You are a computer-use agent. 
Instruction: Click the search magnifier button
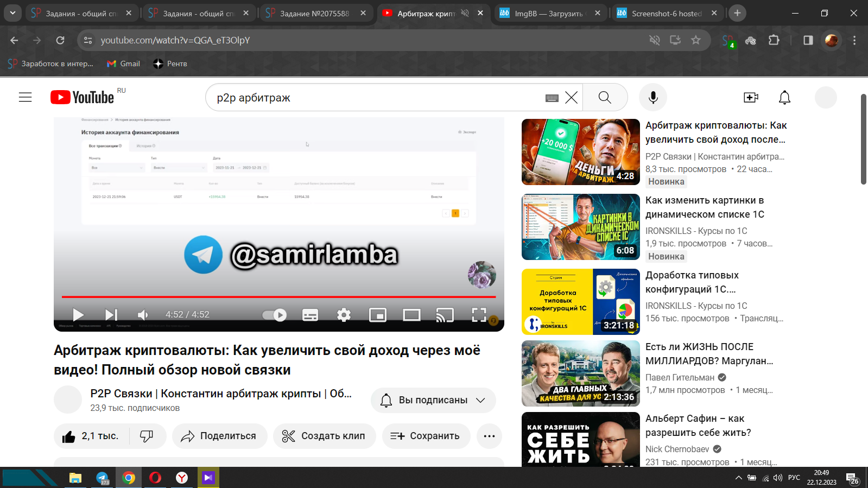click(605, 97)
